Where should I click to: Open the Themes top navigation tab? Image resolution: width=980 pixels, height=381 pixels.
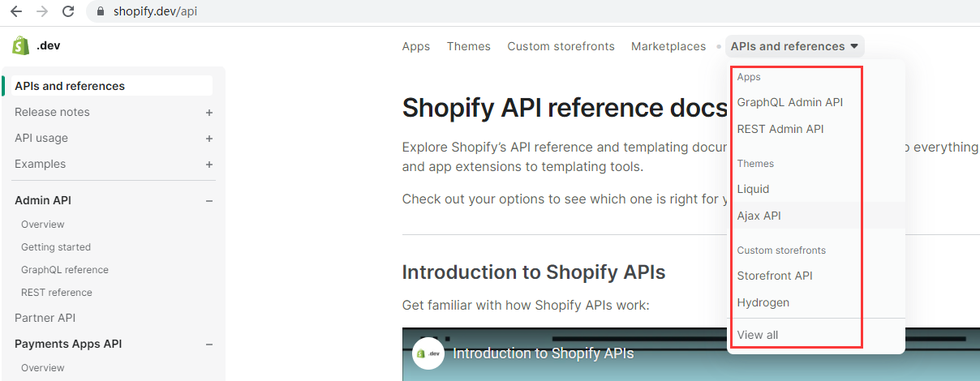pyautogui.click(x=468, y=46)
